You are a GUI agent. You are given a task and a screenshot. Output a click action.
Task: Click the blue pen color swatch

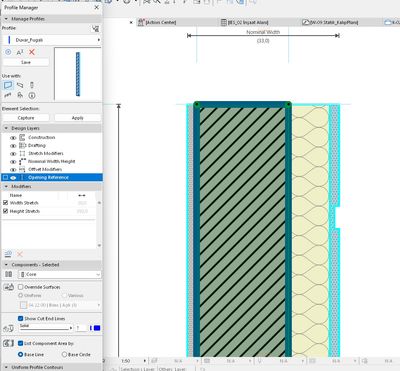[x=97, y=328]
